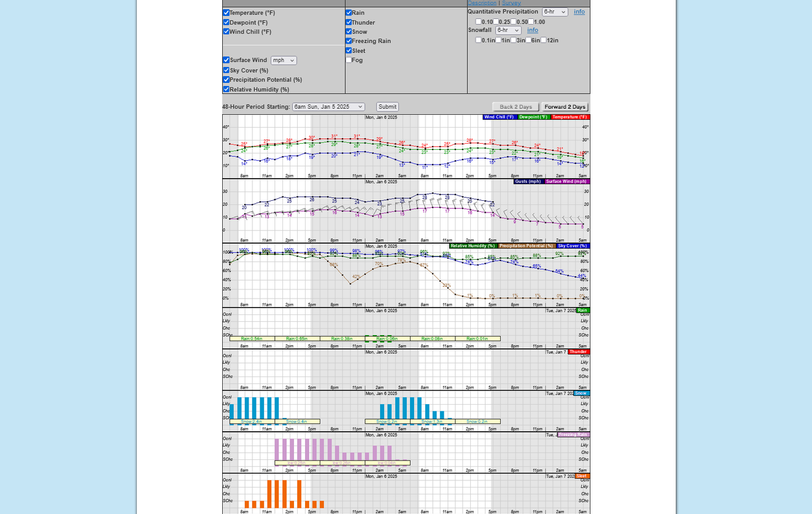Check the 1.00 precipitation threshold box
Viewport: 812px width, 514px height.
coord(531,21)
